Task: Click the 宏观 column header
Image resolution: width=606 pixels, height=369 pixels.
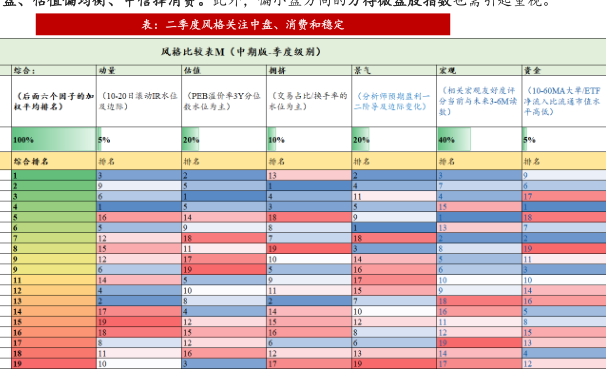Action: pyautogui.click(x=479, y=70)
